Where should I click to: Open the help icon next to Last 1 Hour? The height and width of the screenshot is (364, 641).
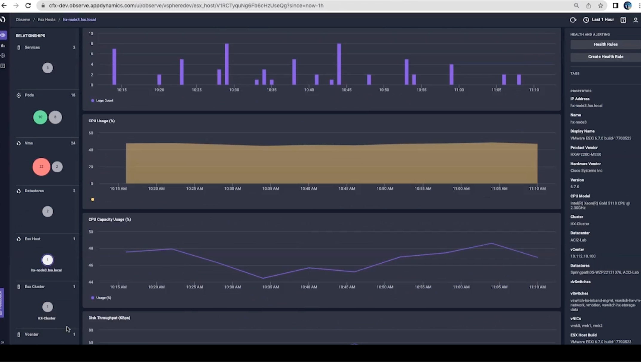tap(623, 20)
